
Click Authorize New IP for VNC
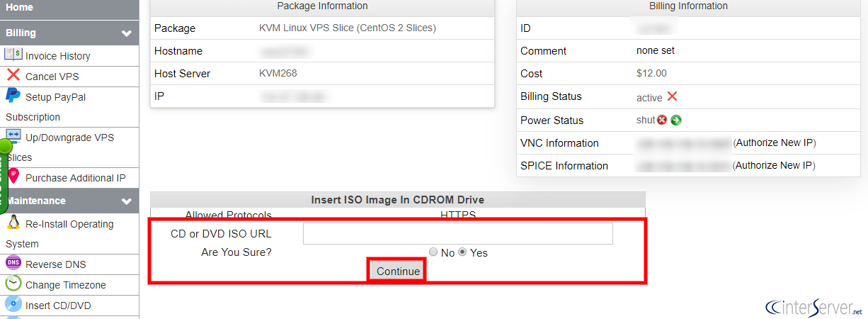(x=775, y=142)
